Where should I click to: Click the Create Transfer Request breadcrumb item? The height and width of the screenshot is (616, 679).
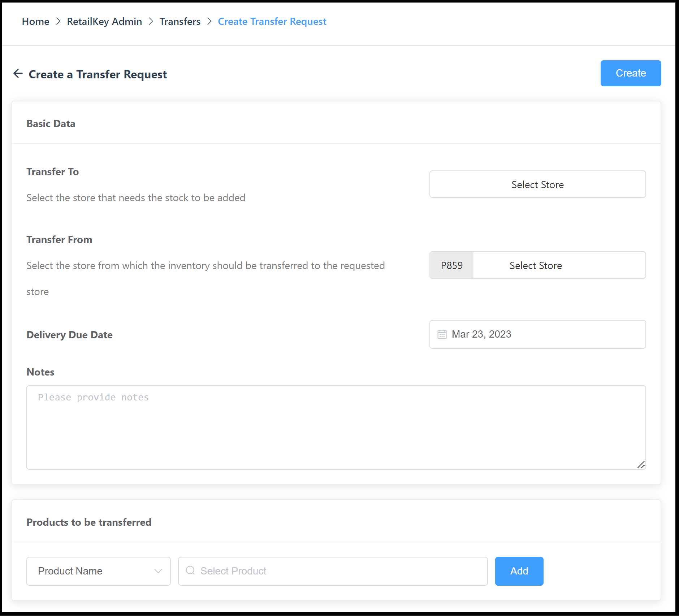272,22
